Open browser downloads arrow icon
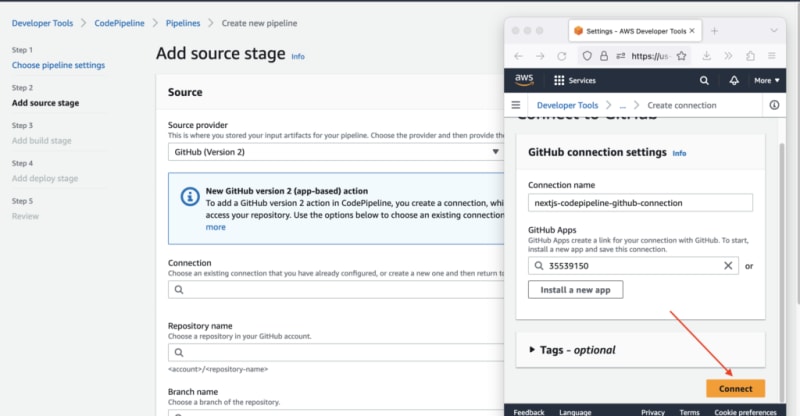 [706, 56]
